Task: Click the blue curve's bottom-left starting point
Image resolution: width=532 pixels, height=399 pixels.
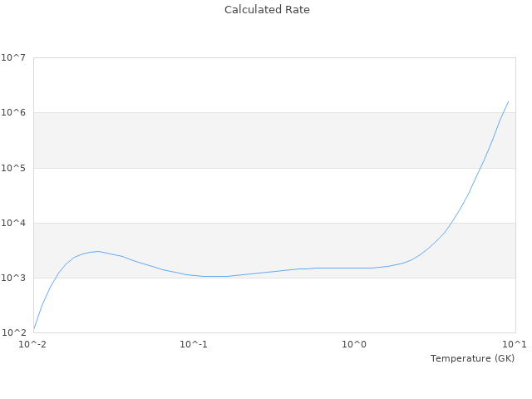Action: click(x=34, y=329)
